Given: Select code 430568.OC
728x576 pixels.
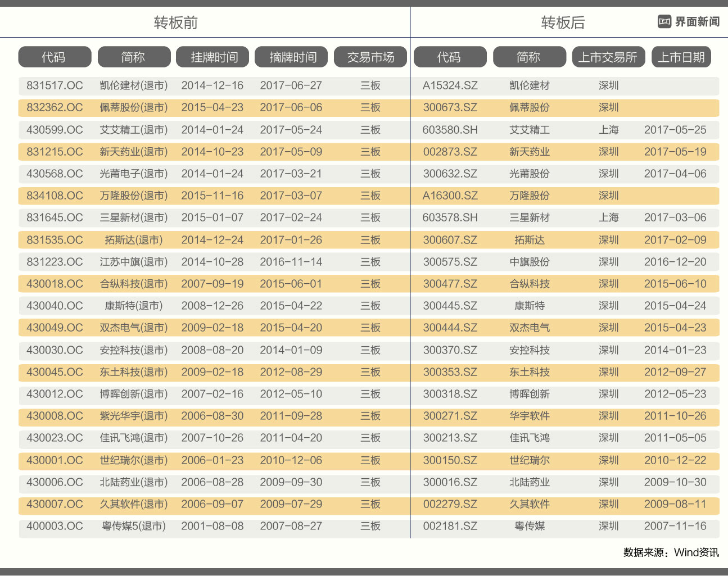Looking at the screenshot, I should click(55, 174).
